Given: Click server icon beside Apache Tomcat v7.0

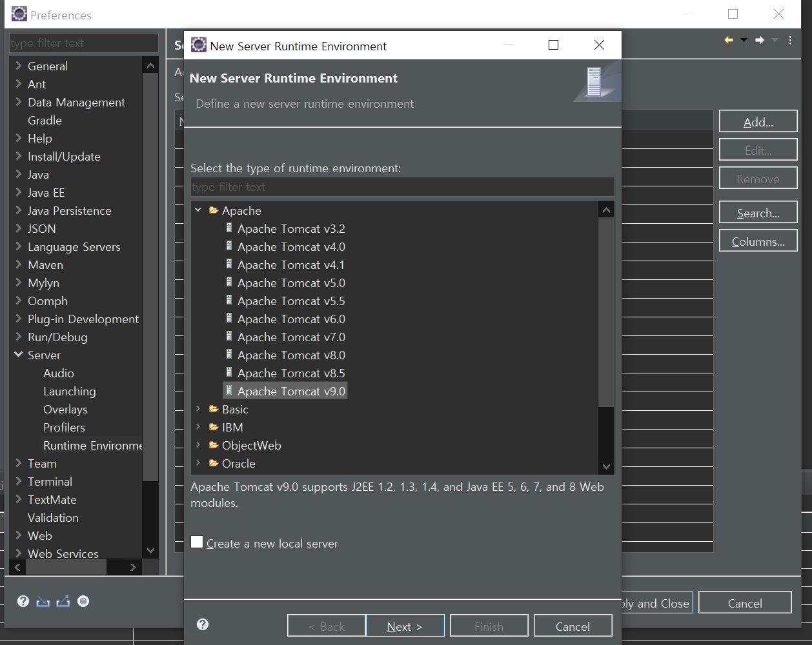Looking at the screenshot, I should pyautogui.click(x=229, y=336).
